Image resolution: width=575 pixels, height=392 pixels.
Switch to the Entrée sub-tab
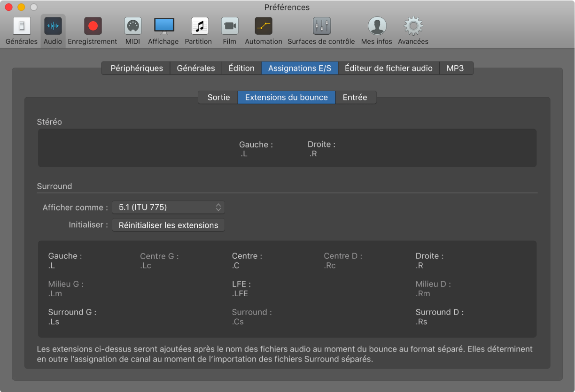355,97
